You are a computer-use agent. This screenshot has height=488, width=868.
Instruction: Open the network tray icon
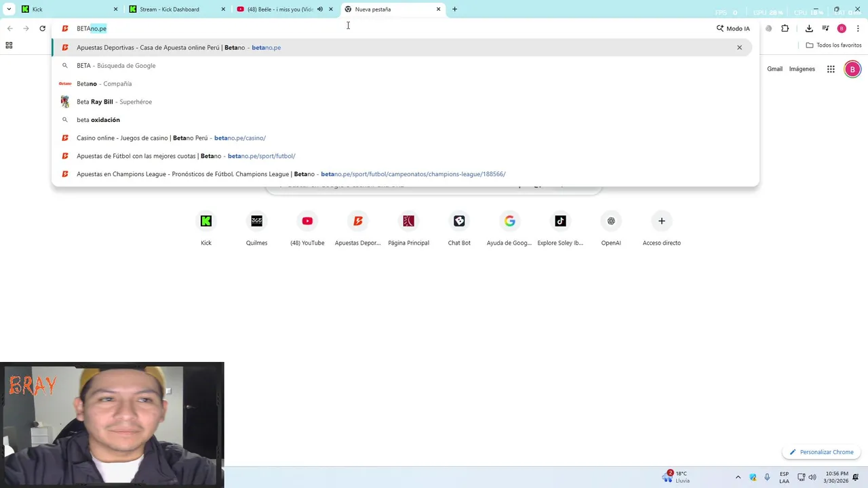coord(801,477)
